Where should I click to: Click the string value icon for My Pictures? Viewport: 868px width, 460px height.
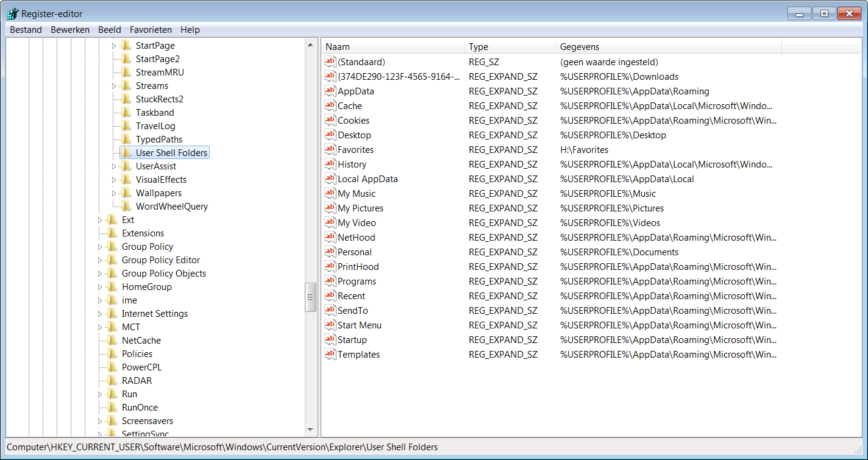(x=330, y=208)
